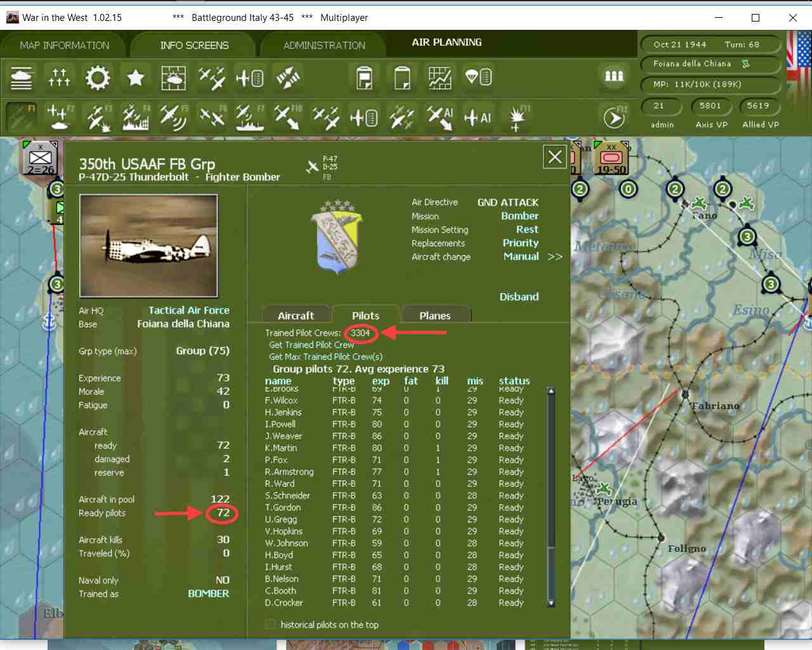Open the weather grid map icon

pos(173,77)
